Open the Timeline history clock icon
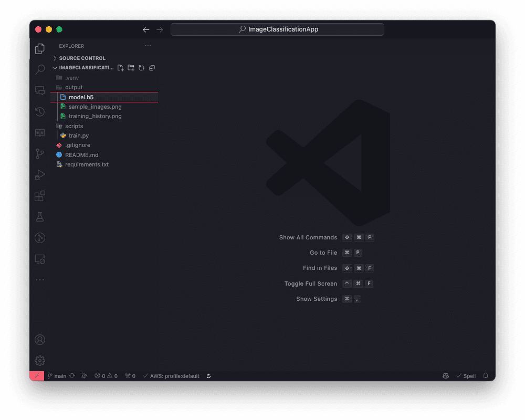The height and width of the screenshot is (420, 525). point(40,111)
